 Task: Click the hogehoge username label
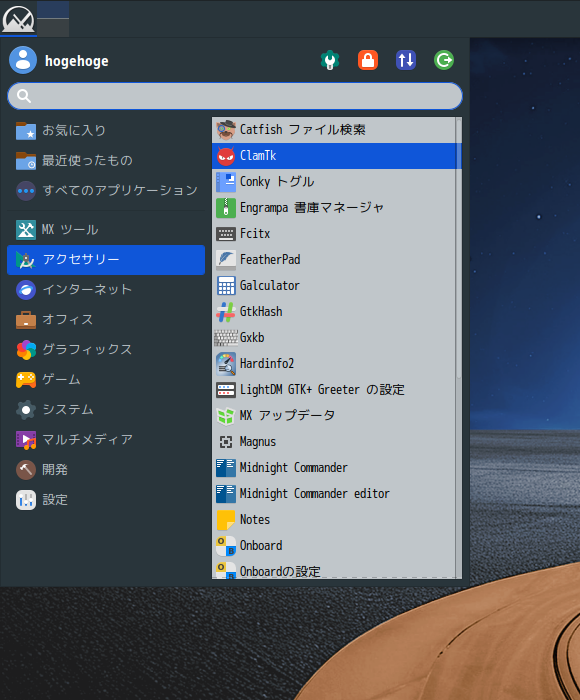(x=77, y=61)
